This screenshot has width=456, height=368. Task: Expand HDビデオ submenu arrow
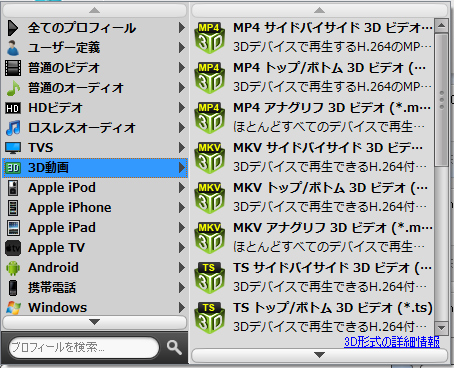coord(181,108)
